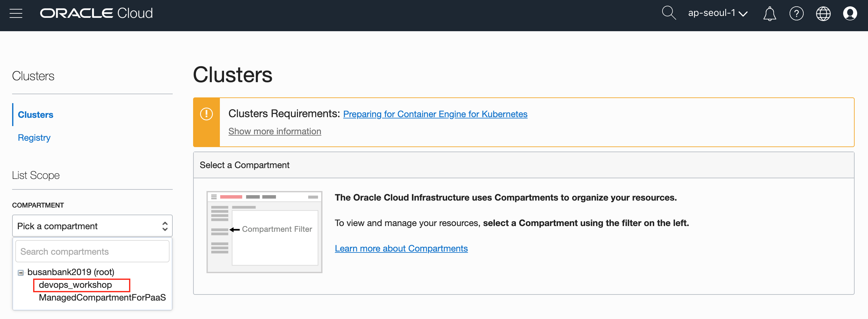Open notifications bell icon
The image size is (868, 319).
[769, 14]
